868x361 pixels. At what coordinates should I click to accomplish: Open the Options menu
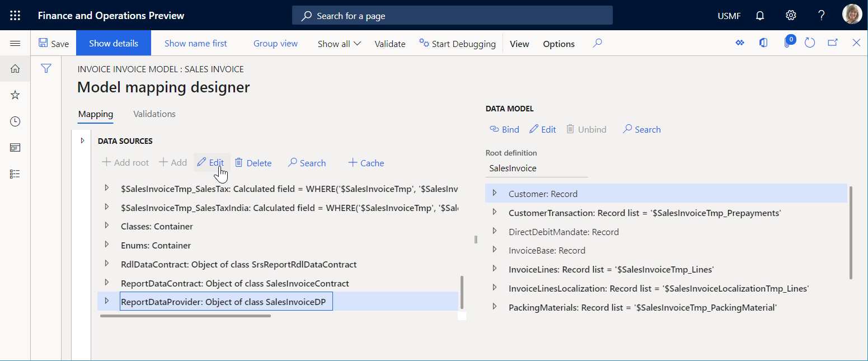(x=558, y=43)
